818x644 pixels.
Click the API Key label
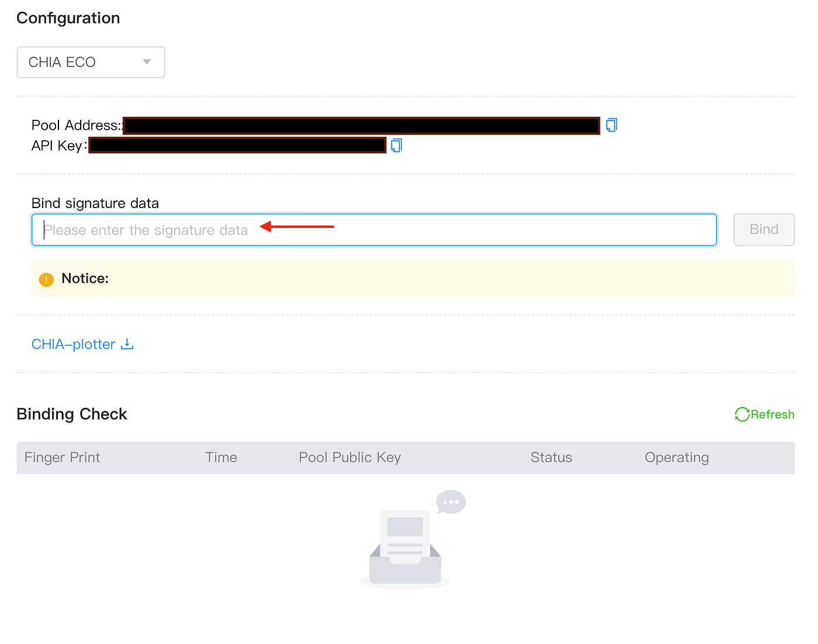59,146
